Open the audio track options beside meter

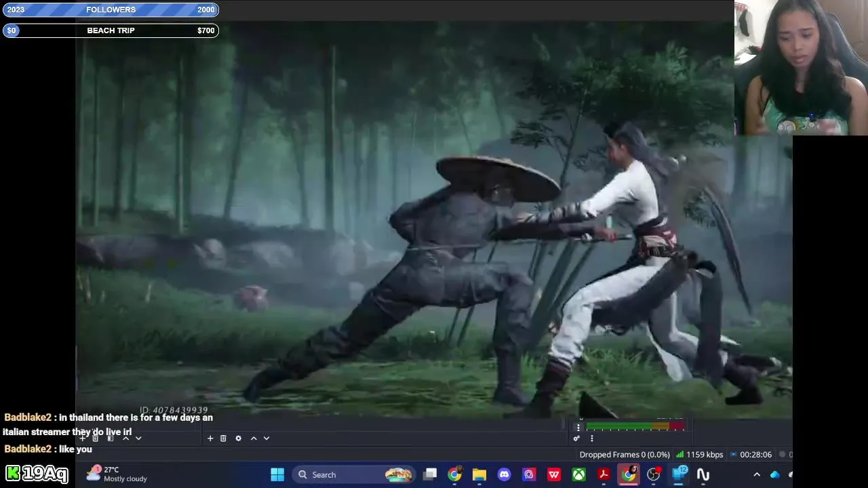pos(578,427)
